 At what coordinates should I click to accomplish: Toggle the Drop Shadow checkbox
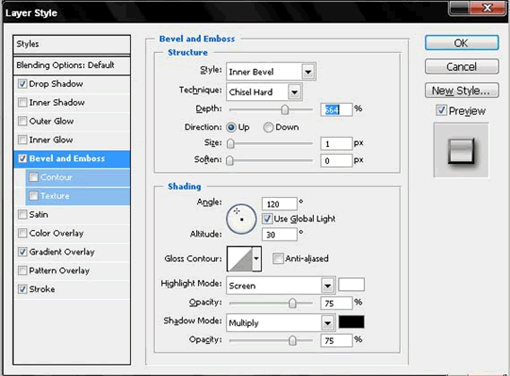pyautogui.click(x=22, y=84)
